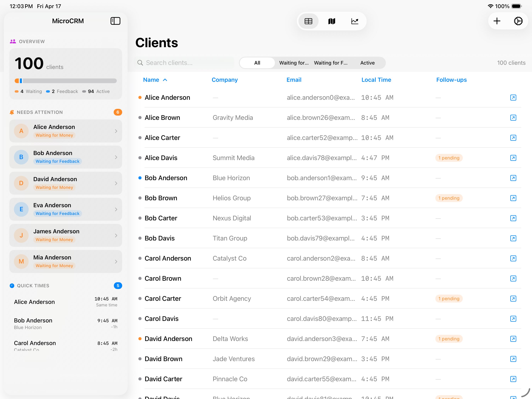This screenshot has height=399, width=532.
Task: Expand Alice Anderson attention card chevron
Action: (x=116, y=131)
